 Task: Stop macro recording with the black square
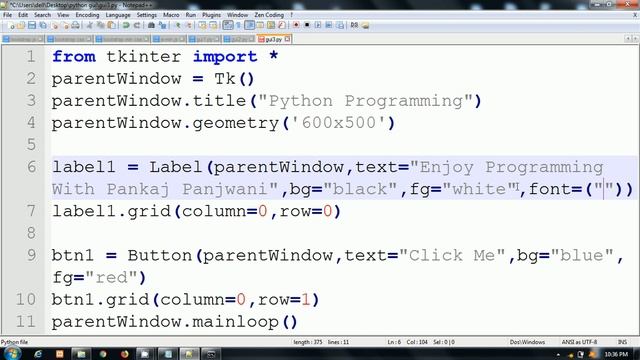307,25
